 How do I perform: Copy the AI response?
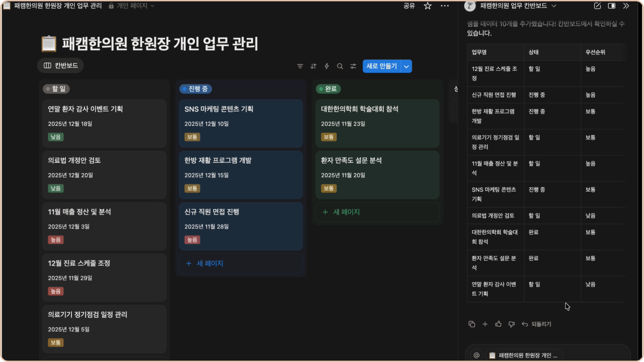point(471,324)
